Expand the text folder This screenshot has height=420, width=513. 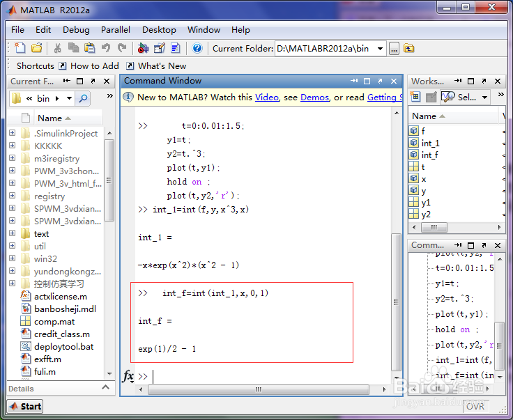[12, 233]
